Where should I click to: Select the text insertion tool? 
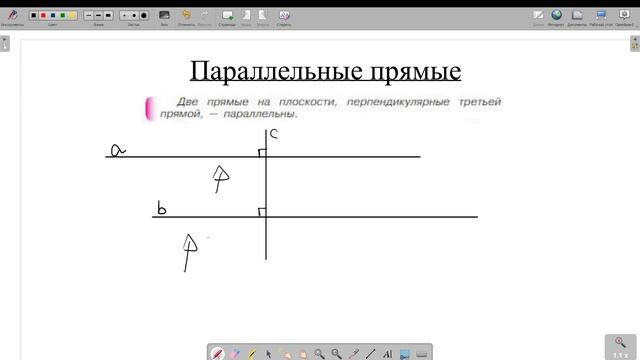click(387, 354)
